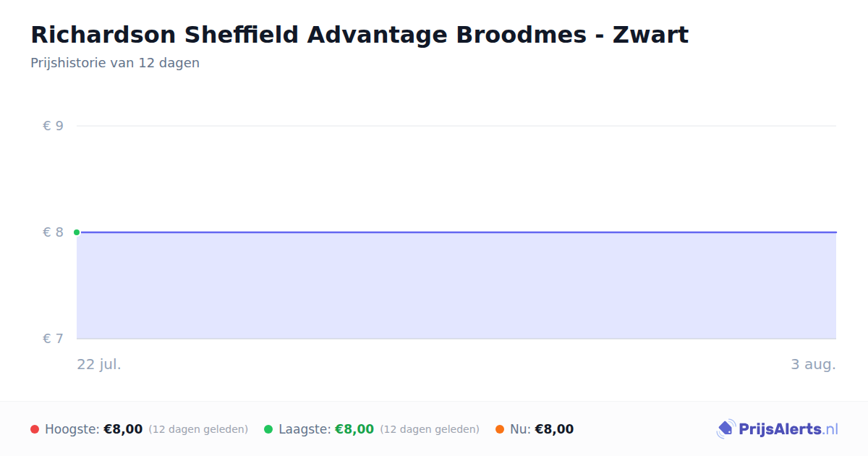Select the € 9 axis label
Screen dimensions: 868x456
(53, 126)
